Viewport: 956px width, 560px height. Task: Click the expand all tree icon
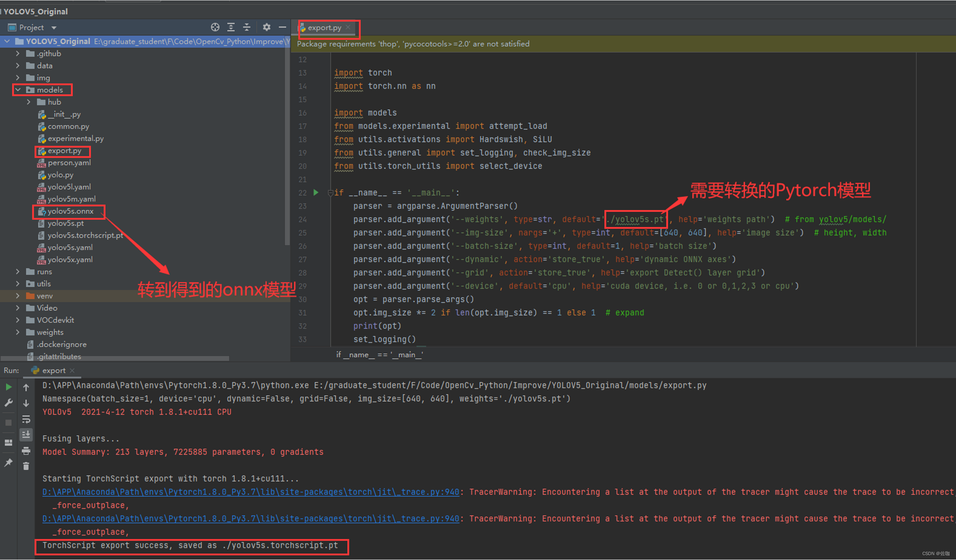[x=231, y=27]
